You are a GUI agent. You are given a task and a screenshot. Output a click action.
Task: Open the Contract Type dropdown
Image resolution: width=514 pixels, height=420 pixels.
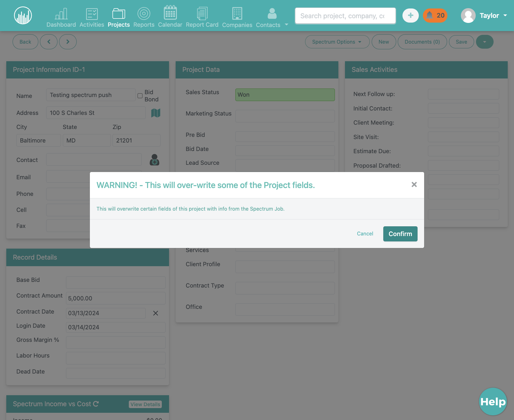point(285,288)
